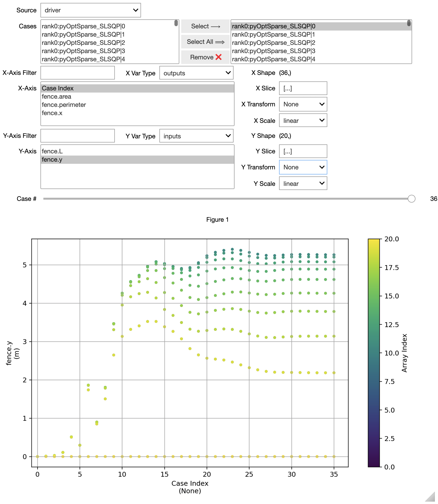
Task: Select Case Index in X-Axis list
Action: click(x=137, y=88)
